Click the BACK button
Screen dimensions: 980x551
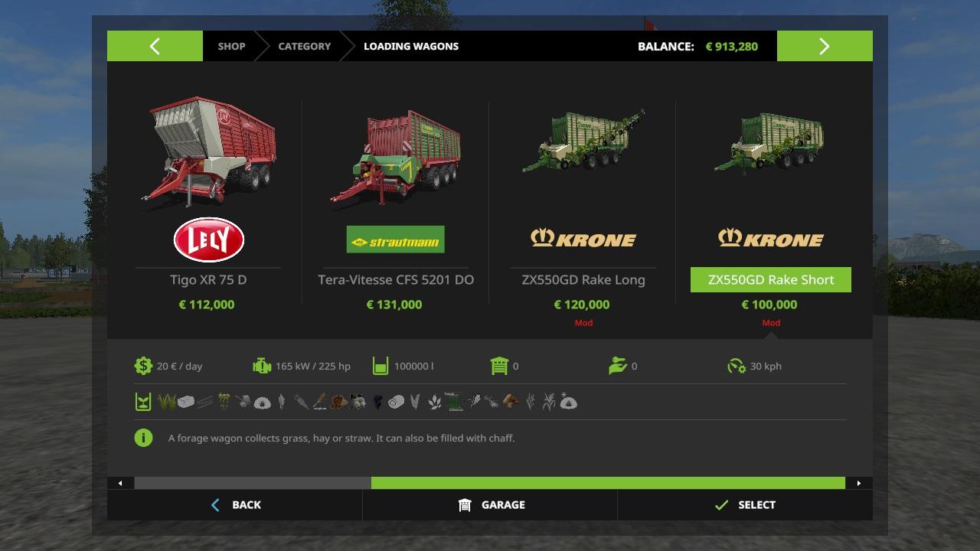(235, 505)
